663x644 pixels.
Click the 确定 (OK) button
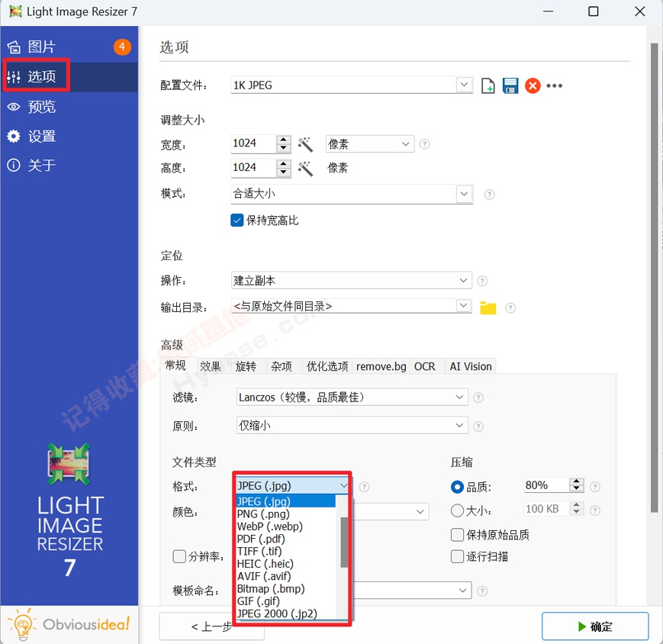[x=595, y=626]
